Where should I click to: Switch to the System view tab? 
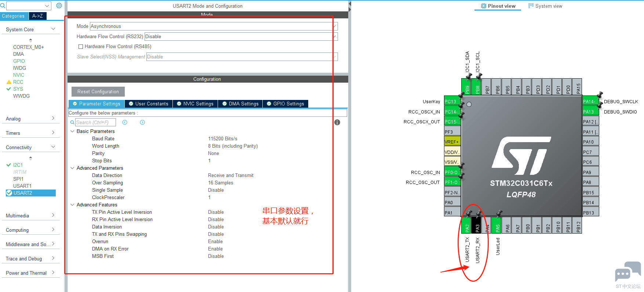(x=545, y=6)
